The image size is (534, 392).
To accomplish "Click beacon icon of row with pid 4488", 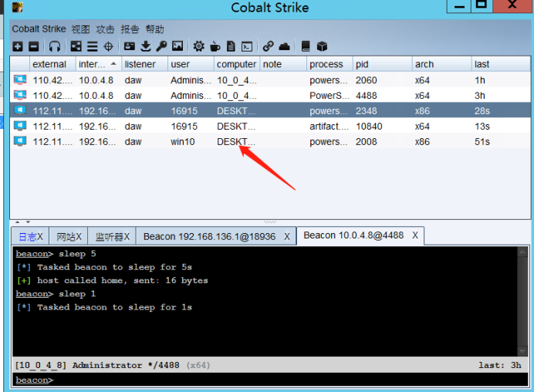I will 20,96.
